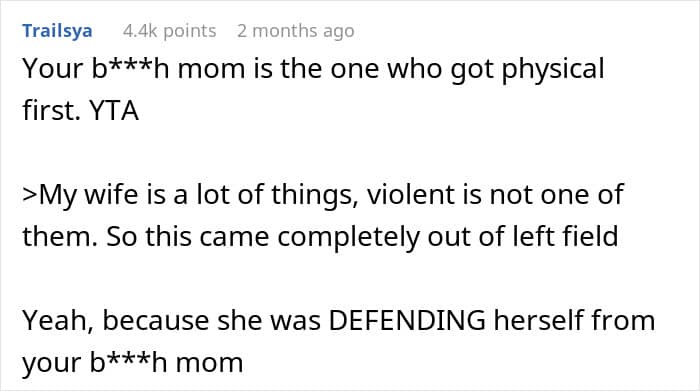Click the word mom ending the comment

click(x=209, y=363)
